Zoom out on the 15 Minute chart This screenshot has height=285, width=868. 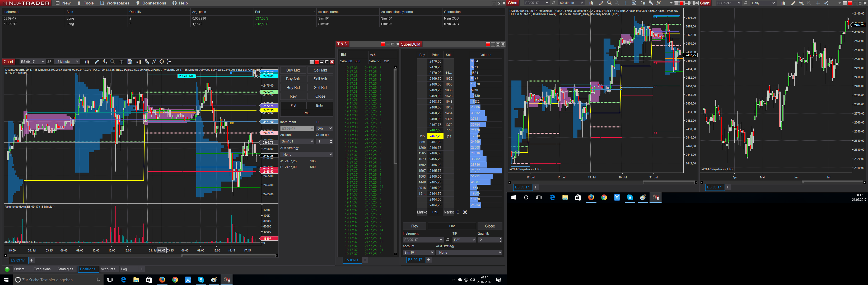coord(113,61)
